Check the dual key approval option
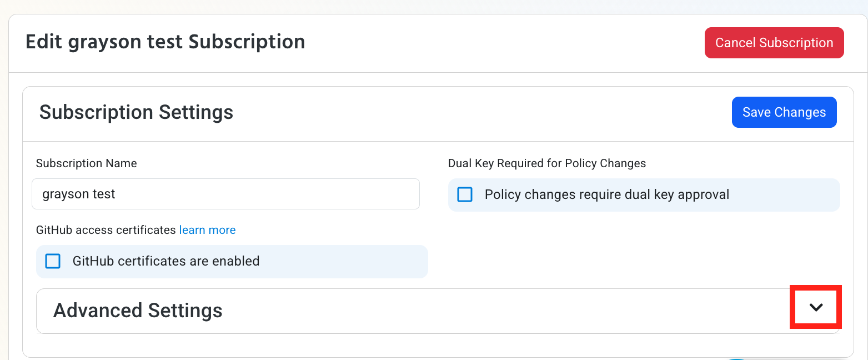 (x=465, y=194)
